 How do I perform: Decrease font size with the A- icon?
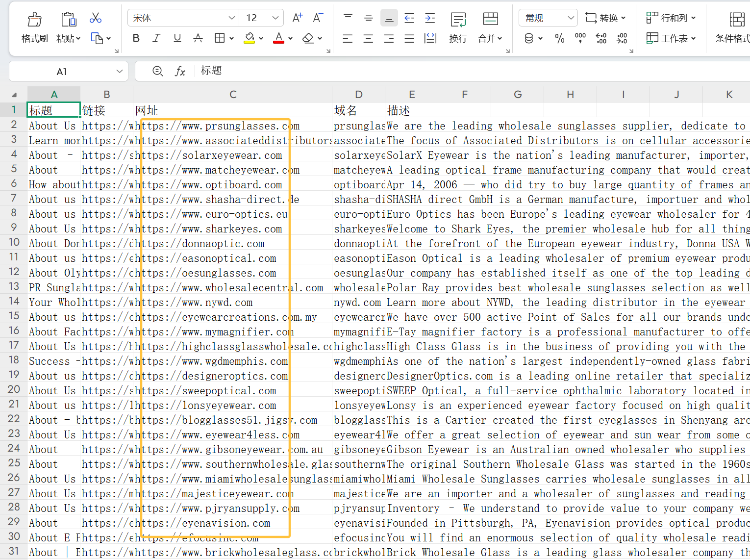(318, 18)
